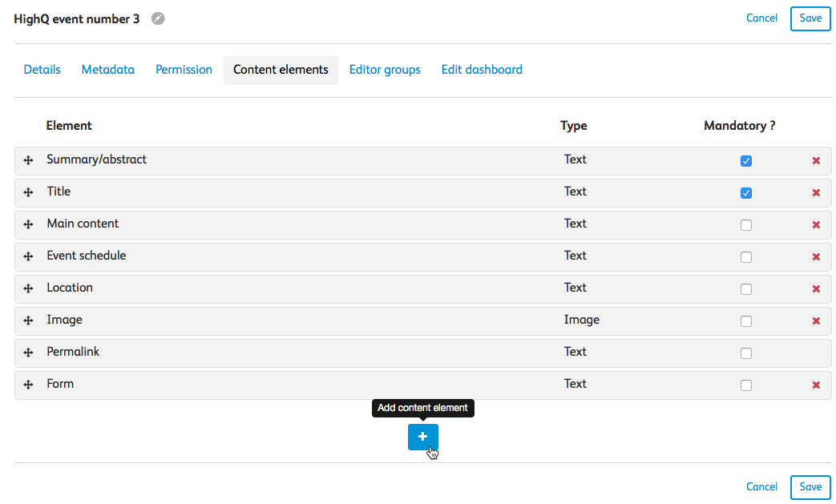836x504 pixels.
Task: Select the move icon beside Title row
Action: point(28,193)
